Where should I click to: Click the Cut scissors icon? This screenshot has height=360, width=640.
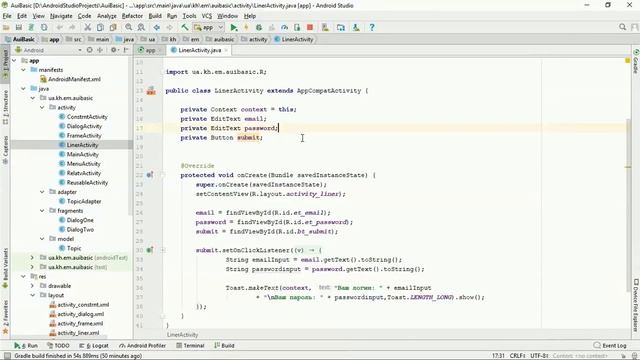tap(87, 27)
